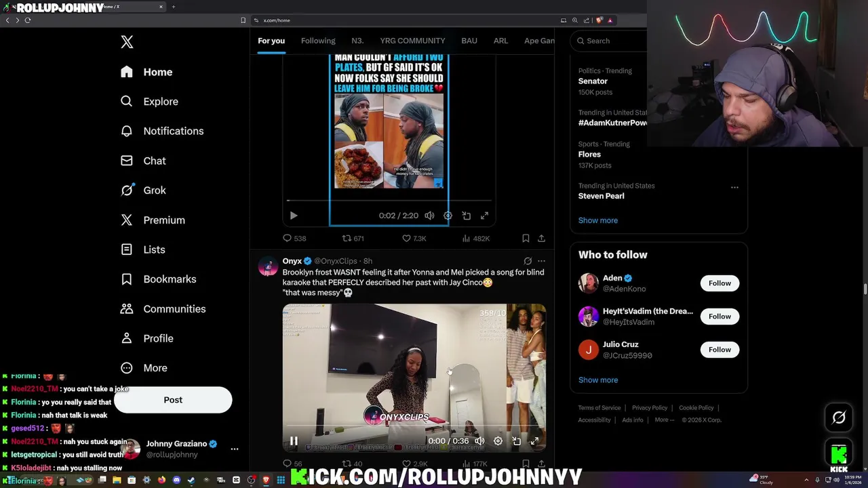Open @OnyxClips handle link

tap(336, 261)
